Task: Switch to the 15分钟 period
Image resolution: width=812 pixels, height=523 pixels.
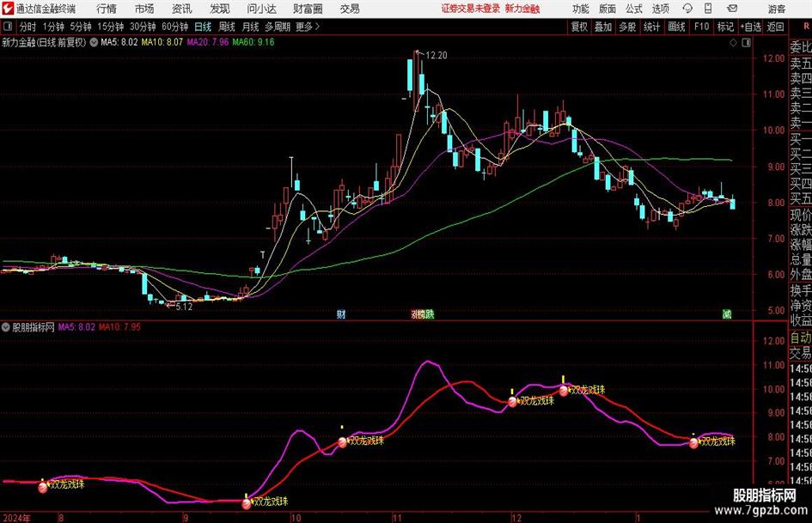Action: [x=111, y=27]
